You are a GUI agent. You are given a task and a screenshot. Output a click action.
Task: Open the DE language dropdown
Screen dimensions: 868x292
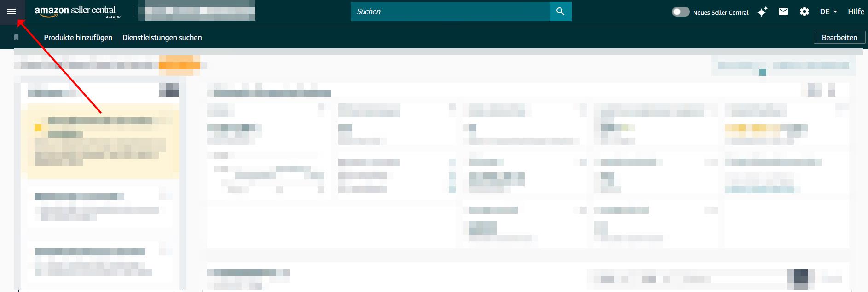coord(828,12)
